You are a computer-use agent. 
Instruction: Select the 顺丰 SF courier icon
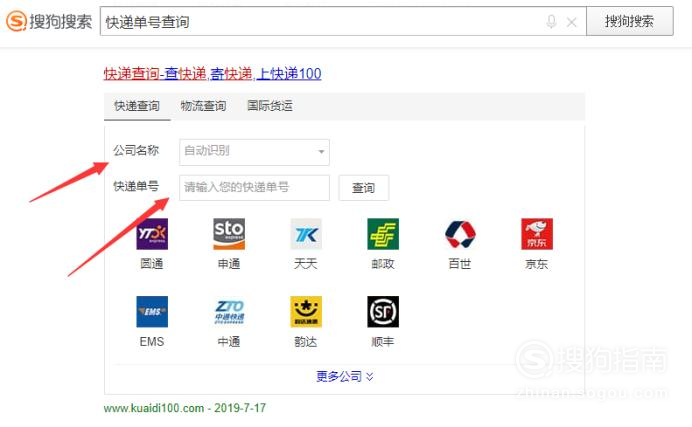tap(383, 311)
